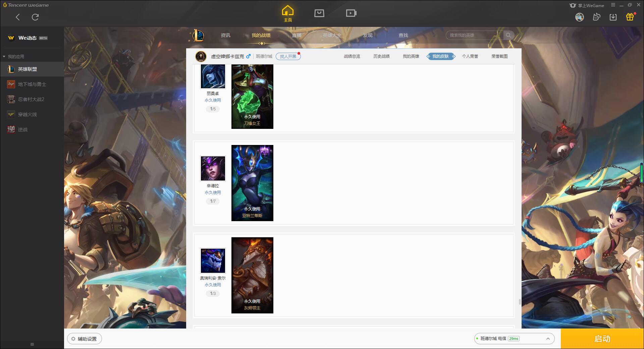Open the gift box icon
The image size is (644, 349).
pos(630,17)
